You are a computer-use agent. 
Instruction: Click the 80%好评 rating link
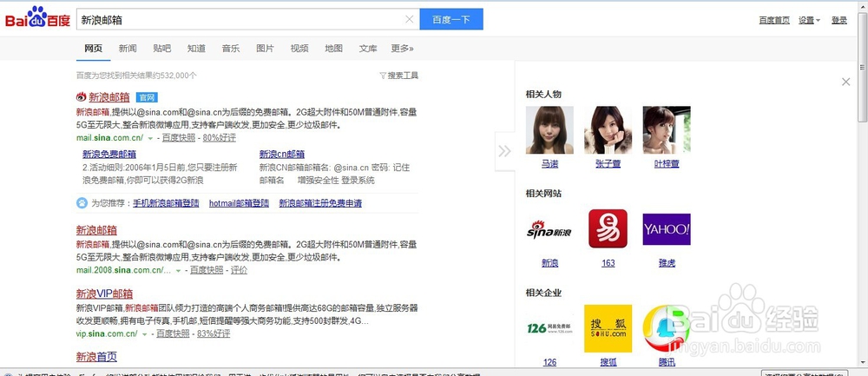pos(220,138)
